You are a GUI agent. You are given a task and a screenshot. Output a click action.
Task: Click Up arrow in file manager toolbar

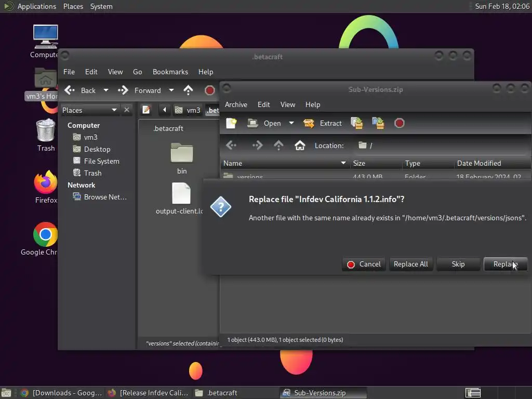[188, 90]
